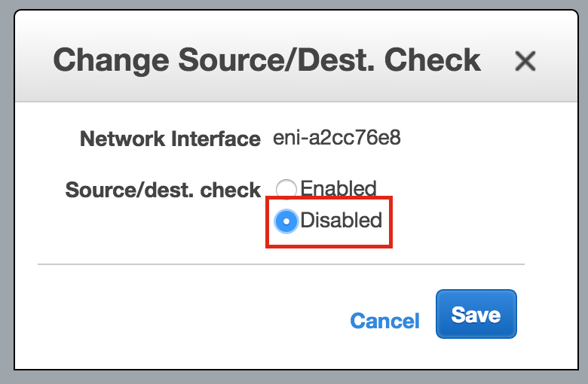This screenshot has height=384, width=588.
Task: Select the Enabled radio button
Action: pos(286,189)
